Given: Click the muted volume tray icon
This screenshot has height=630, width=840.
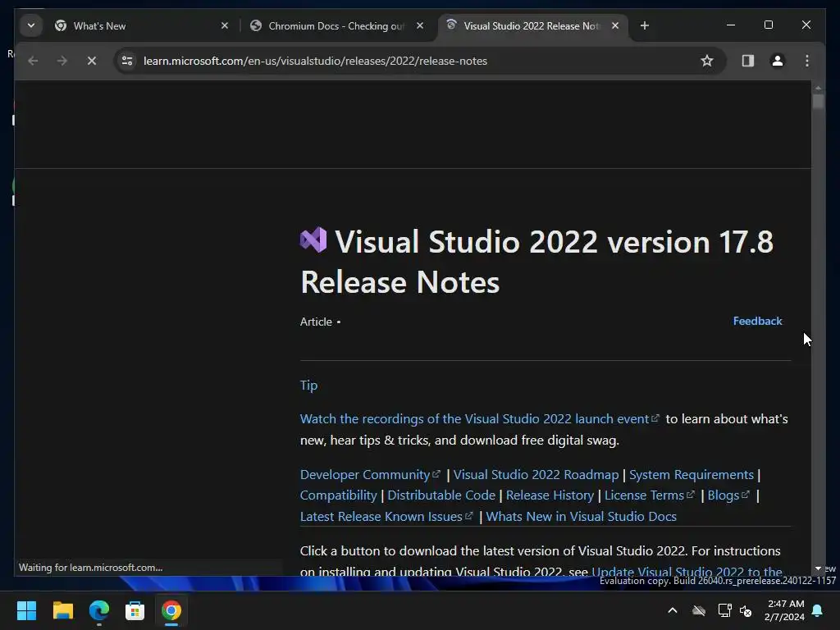Looking at the screenshot, I should (746, 610).
